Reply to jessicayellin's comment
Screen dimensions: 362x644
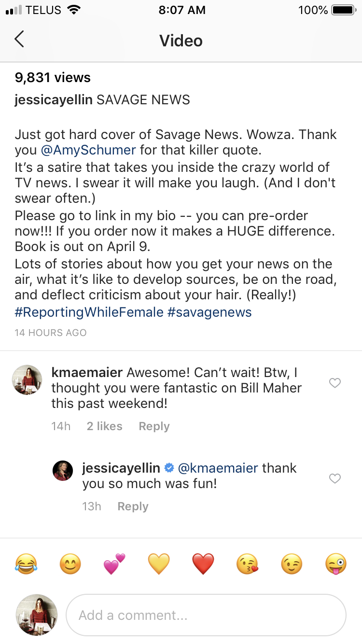[133, 506]
